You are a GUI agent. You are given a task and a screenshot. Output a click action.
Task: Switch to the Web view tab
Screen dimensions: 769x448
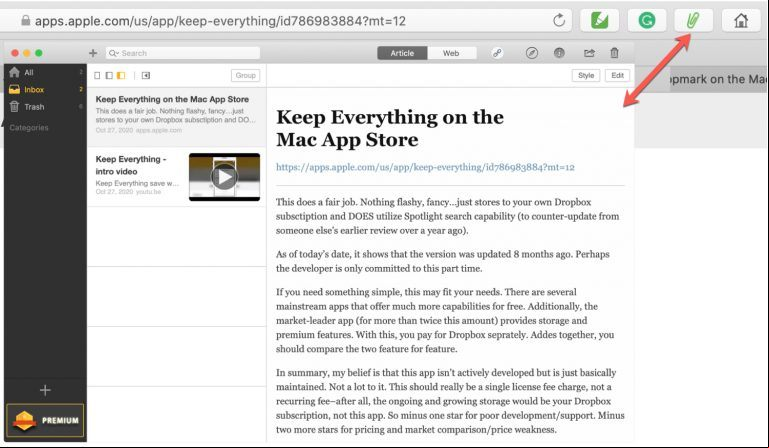[451, 53]
